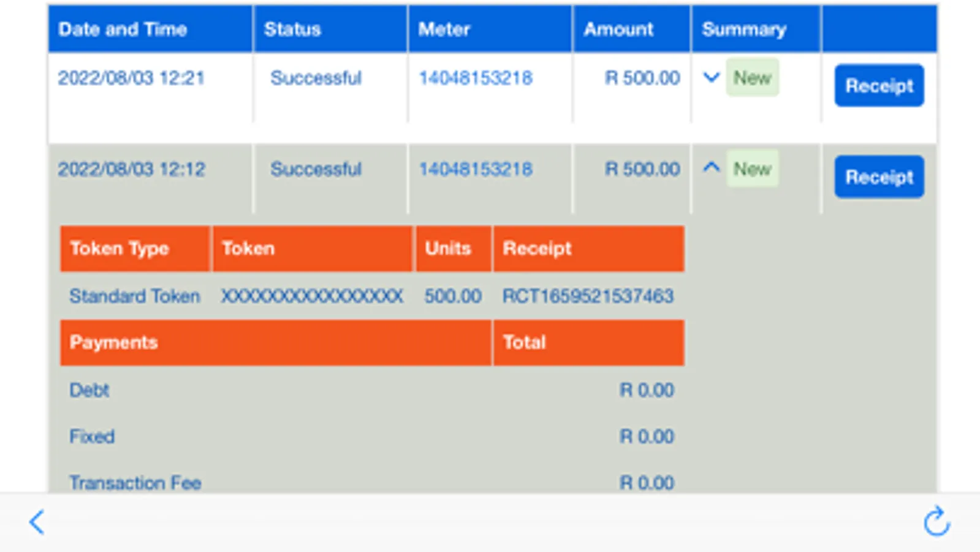Click the Token Type orange header
This screenshot has height=552, width=980.
[120, 248]
